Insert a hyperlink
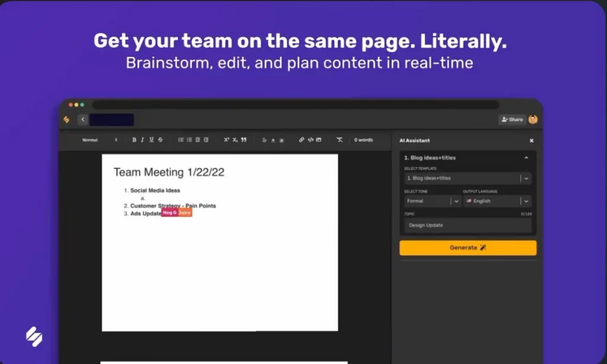Viewport: 607px width, 364px height. (x=302, y=140)
